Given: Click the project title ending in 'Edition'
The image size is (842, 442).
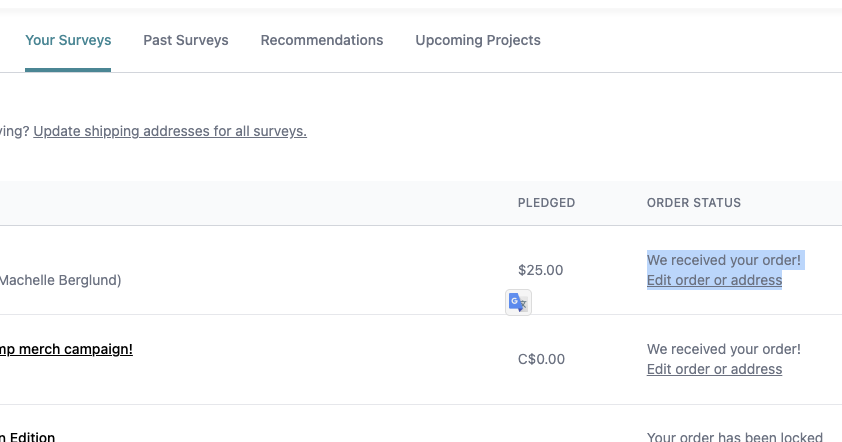Looking at the screenshot, I should (x=28, y=437).
